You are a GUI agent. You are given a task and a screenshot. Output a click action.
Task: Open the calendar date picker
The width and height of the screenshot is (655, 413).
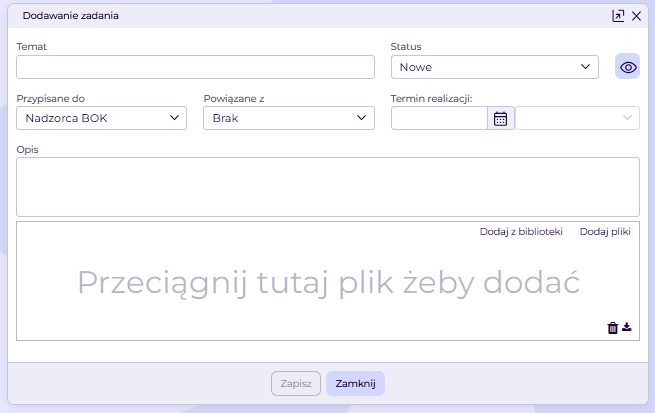(x=500, y=118)
